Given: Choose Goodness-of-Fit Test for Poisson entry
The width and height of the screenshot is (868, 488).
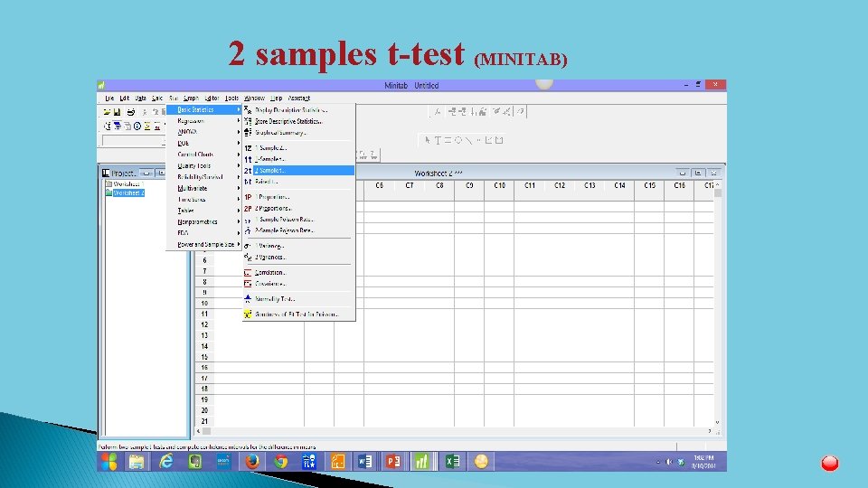Looking at the screenshot, I should tap(299, 314).
